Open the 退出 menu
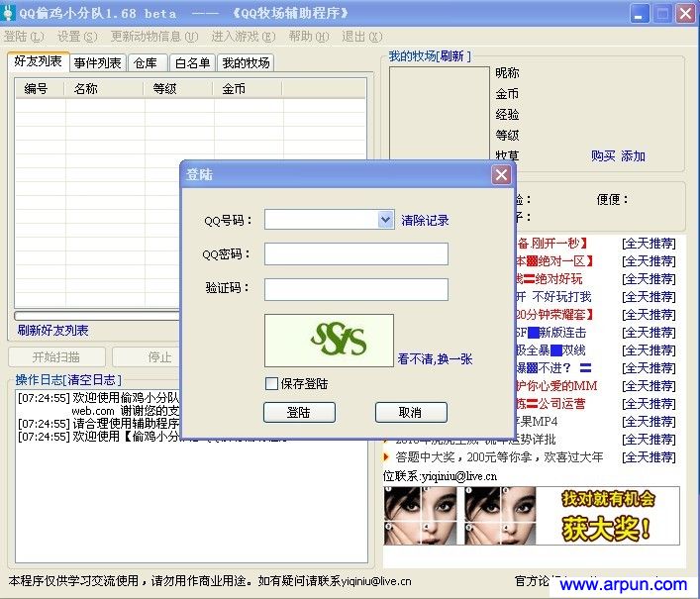Screen dimensions: 700x599 (362, 37)
